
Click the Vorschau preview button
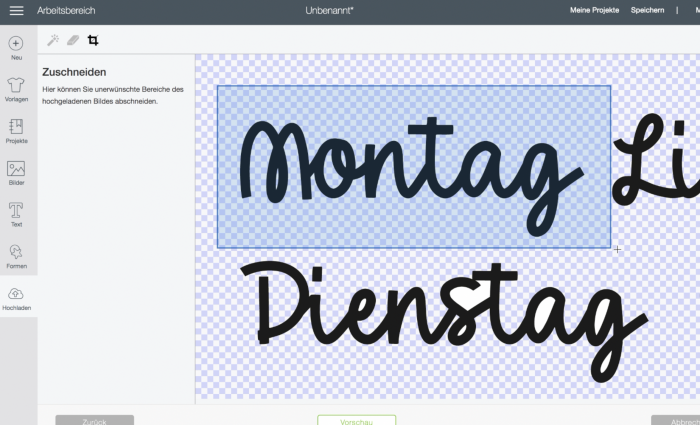[356, 421]
